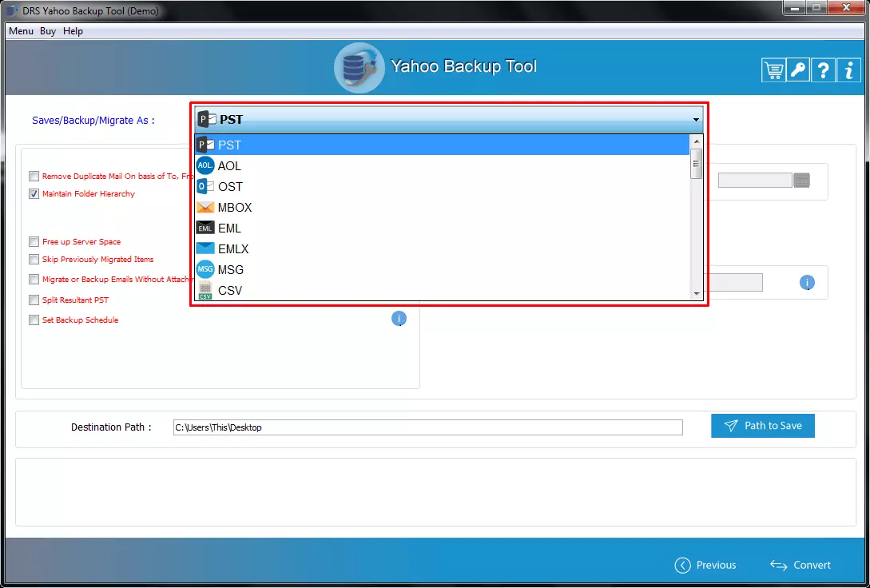The width and height of the screenshot is (870, 588).
Task: Select the PST option in the list
Action: [442, 145]
